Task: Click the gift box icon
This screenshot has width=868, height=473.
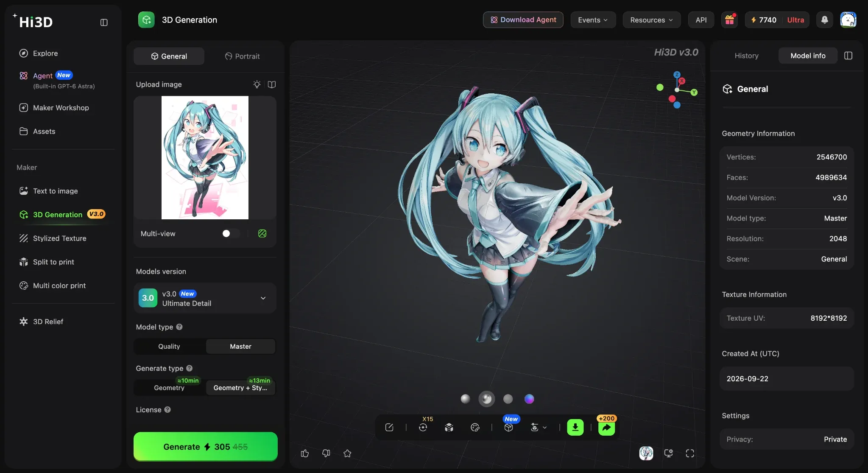Action: [x=729, y=20]
